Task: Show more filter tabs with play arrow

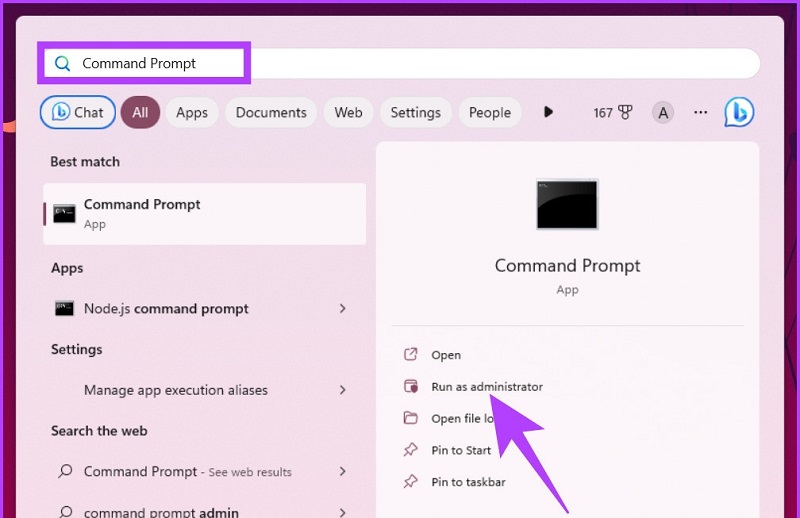Action: point(548,112)
